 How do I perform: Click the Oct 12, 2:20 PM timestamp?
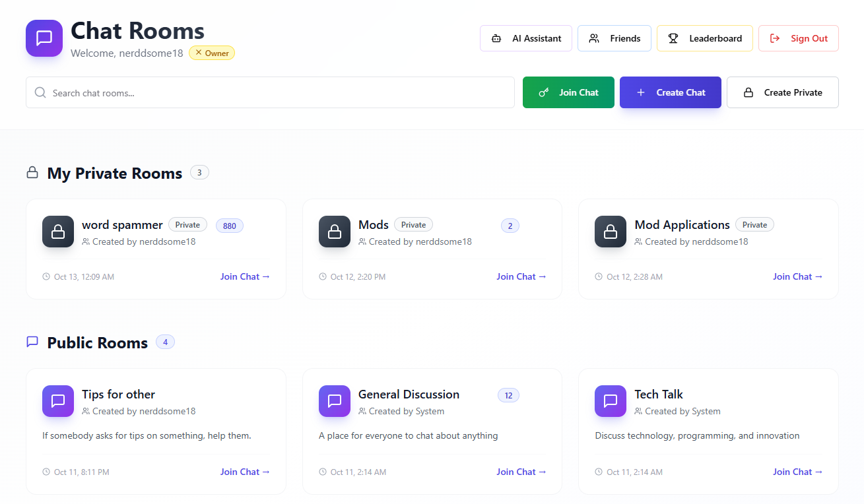coord(358,277)
